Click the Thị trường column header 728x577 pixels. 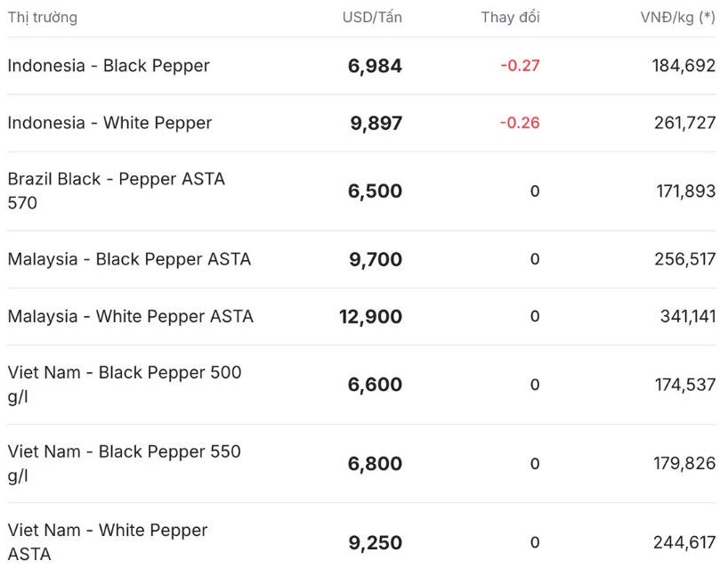coord(42,18)
